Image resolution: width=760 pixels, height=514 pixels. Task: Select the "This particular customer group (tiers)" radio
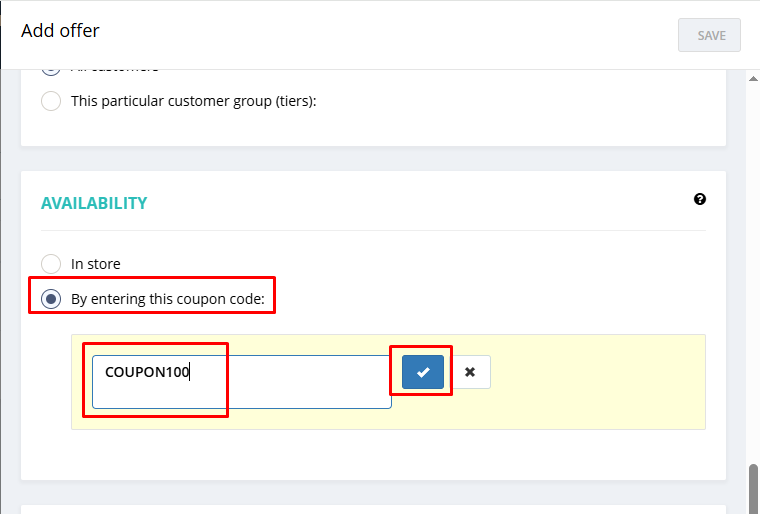(51, 101)
